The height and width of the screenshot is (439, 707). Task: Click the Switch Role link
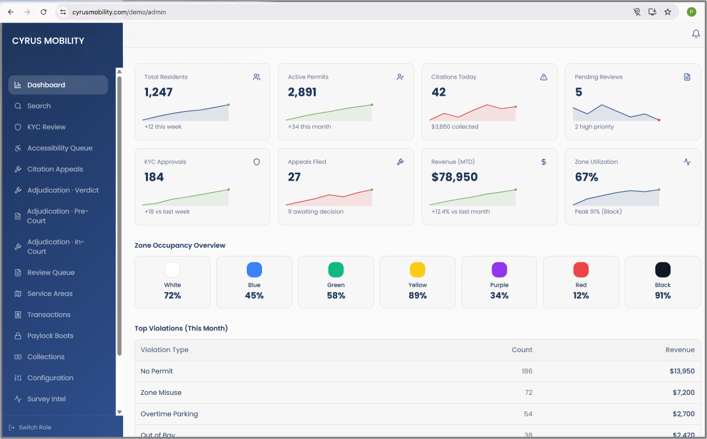[30, 427]
